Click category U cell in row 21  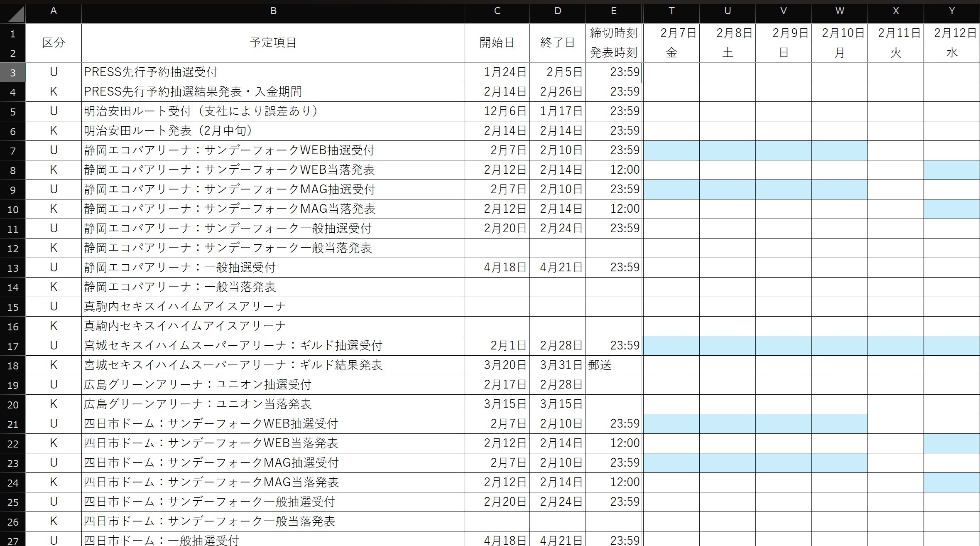(x=54, y=424)
